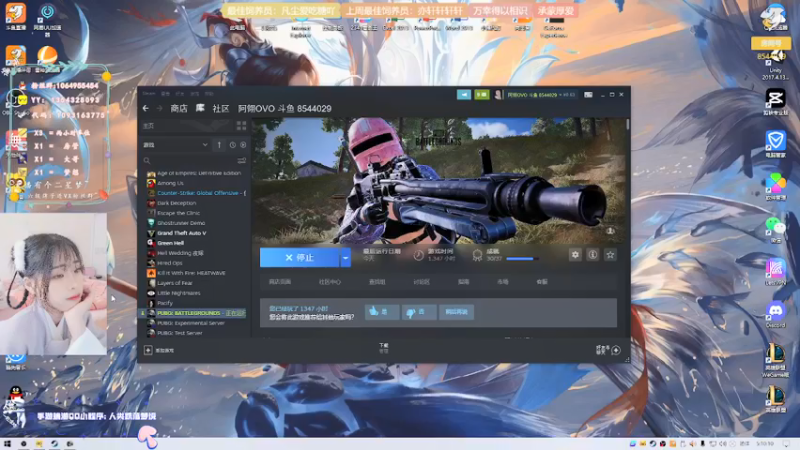Click the thumbs-down 否 button
800x450 pixels.
419,312
